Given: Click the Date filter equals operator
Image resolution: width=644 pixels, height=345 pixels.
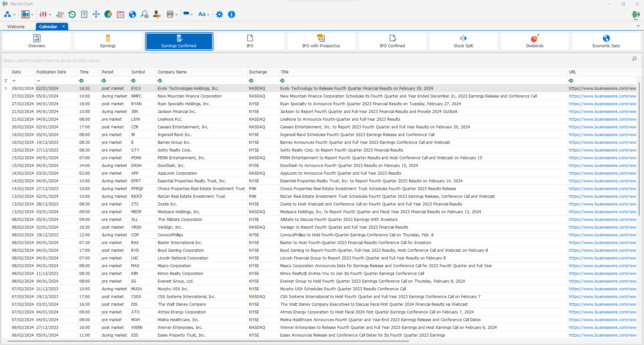Looking at the screenshot, I should coord(14,80).
